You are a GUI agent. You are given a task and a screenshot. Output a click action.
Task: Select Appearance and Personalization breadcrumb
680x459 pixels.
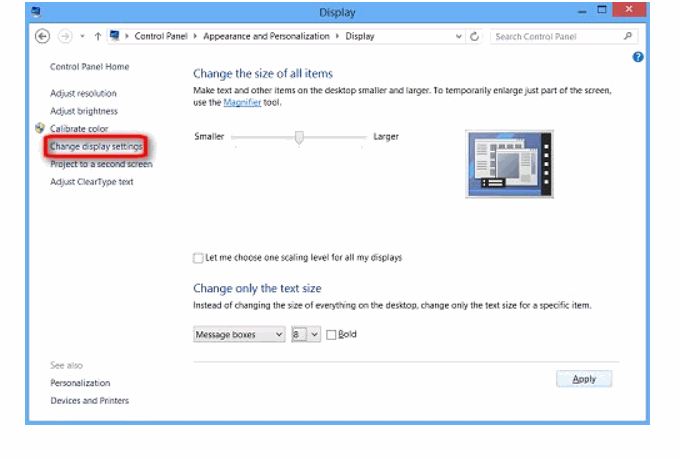[x=265, y=36]
